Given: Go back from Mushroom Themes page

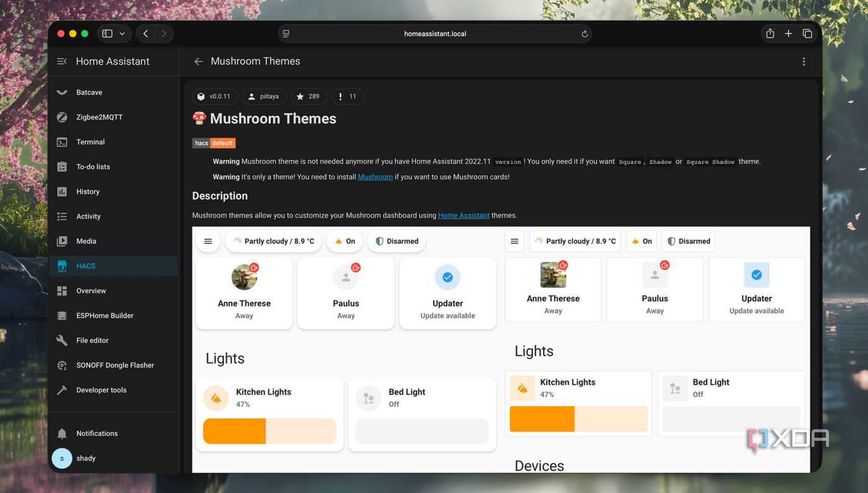Looking at the screenshot, I should tap(198, 61).
